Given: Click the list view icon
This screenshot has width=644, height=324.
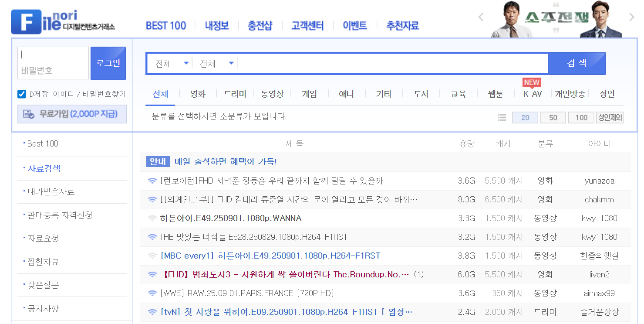Looking at the screenshot, I should coord(502,118).
